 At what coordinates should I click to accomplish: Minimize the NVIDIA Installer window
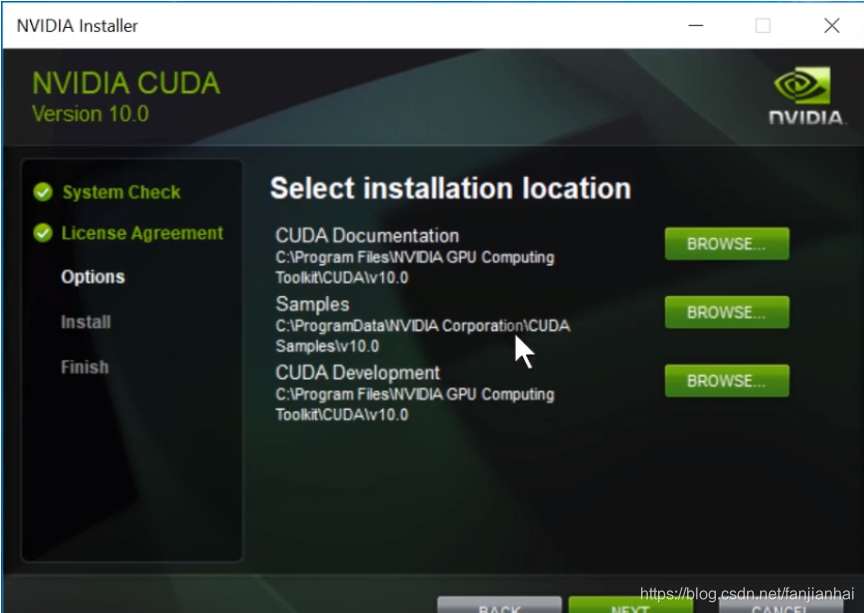[696, 25]
